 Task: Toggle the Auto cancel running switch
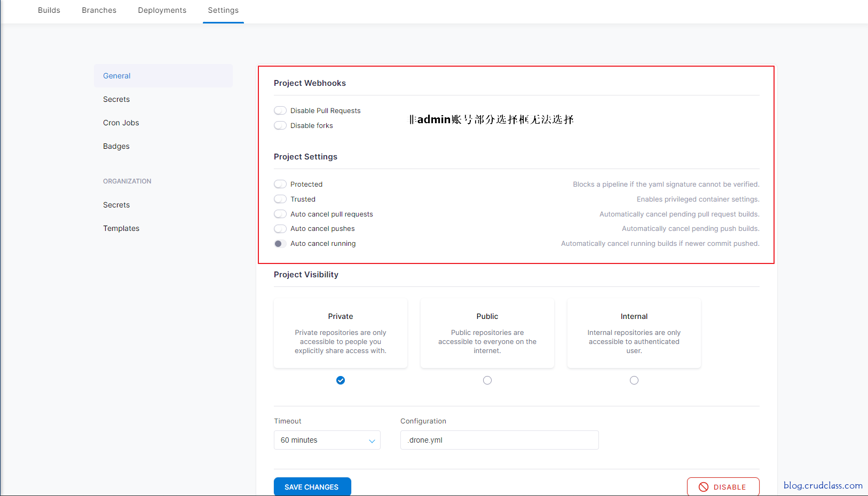280,244
